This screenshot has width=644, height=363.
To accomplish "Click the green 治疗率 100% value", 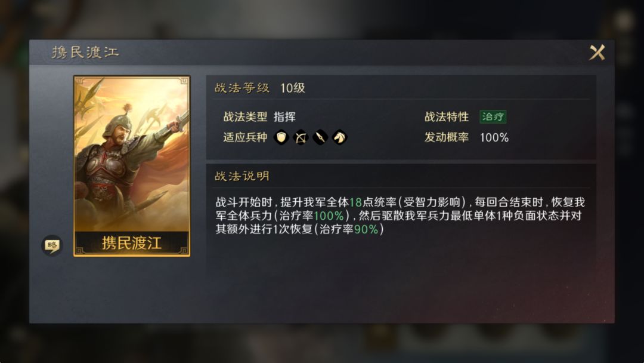I will click(329, 216).
